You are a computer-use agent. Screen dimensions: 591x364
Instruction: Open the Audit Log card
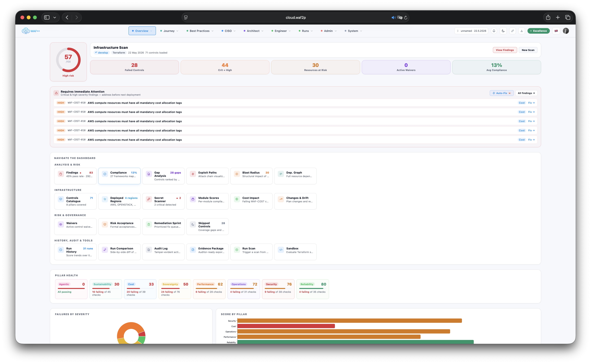163,252
